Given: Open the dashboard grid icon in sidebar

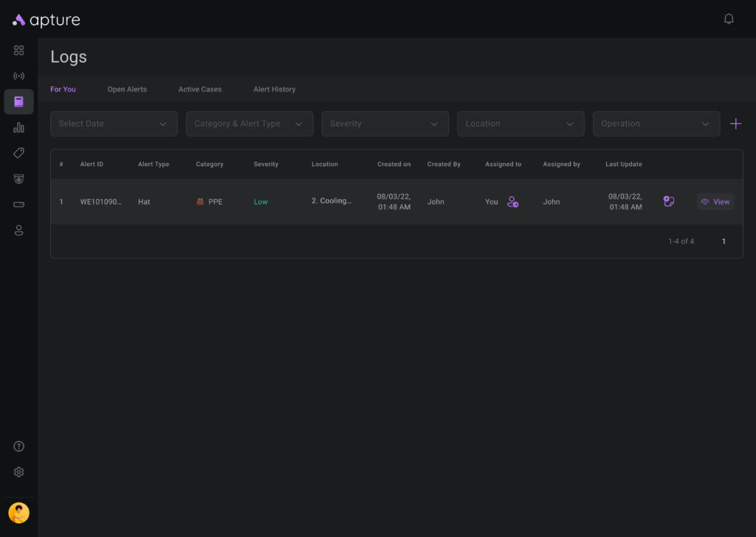Looking at the screenshot, I should point(18,50).
